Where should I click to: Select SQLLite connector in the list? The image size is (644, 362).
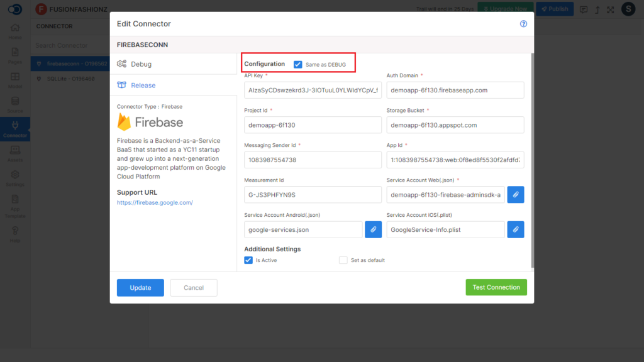(x=70, y=79)
